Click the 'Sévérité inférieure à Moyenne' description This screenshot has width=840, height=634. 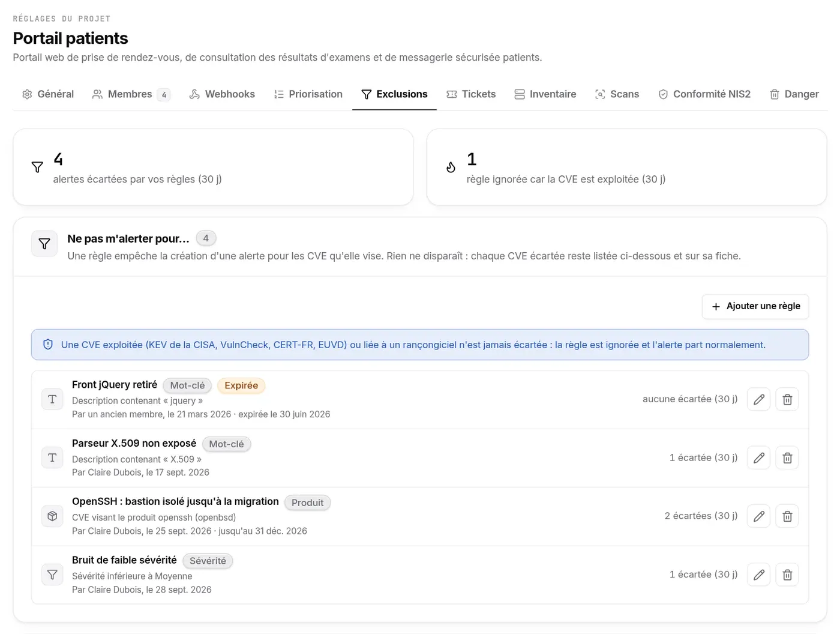coord(132,576)
